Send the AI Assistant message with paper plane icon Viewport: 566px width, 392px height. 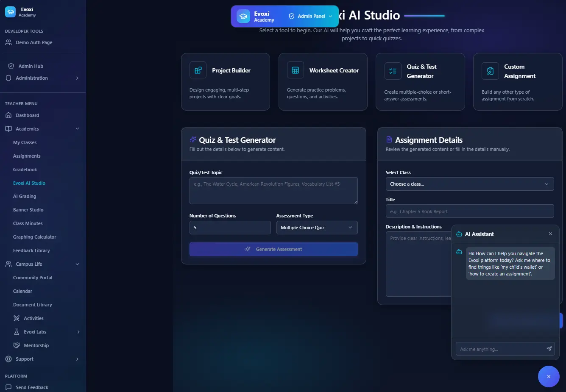(x=549, y=349)
